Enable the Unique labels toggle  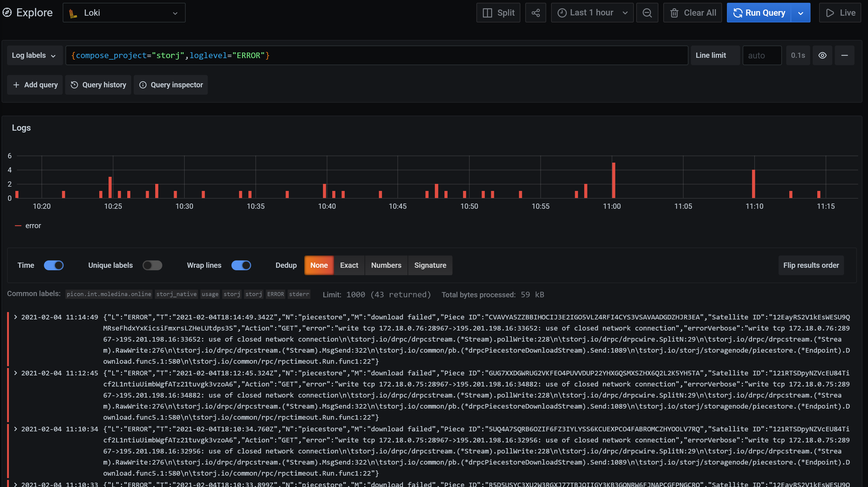pos(152,265)
